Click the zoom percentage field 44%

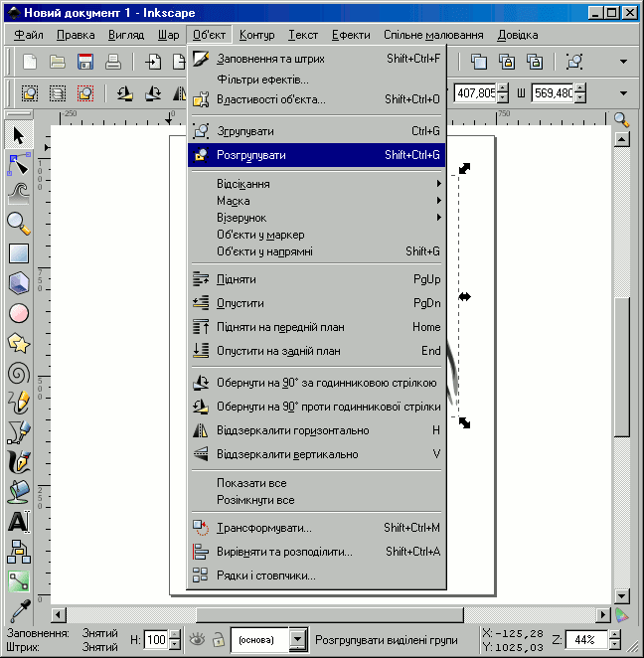tap(586, 639)
